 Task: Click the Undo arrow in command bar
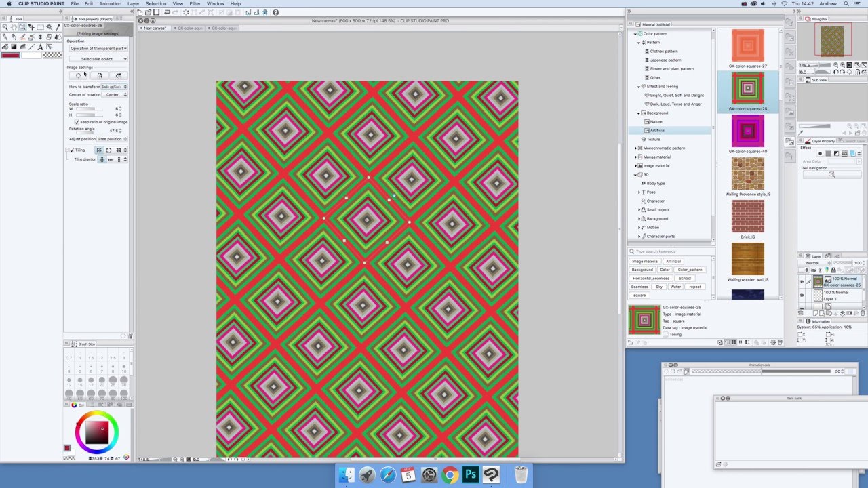(x=167, y=12)
